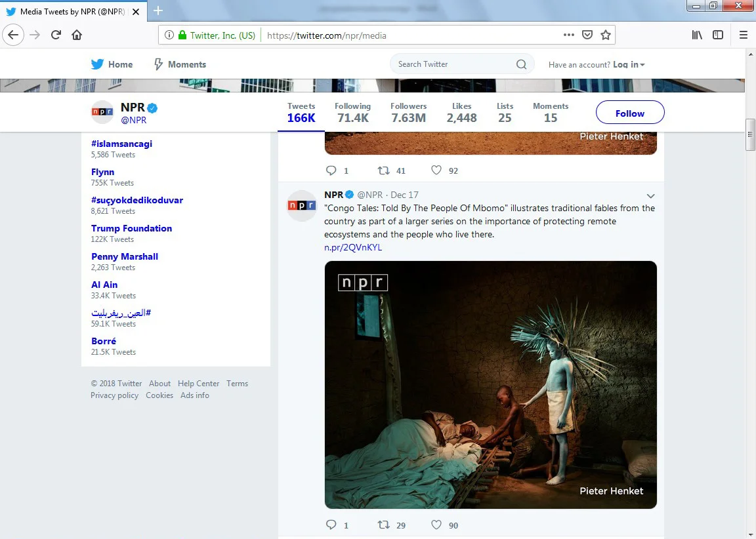
Task: Bookmark this page with the star icon
Action: 606,35
